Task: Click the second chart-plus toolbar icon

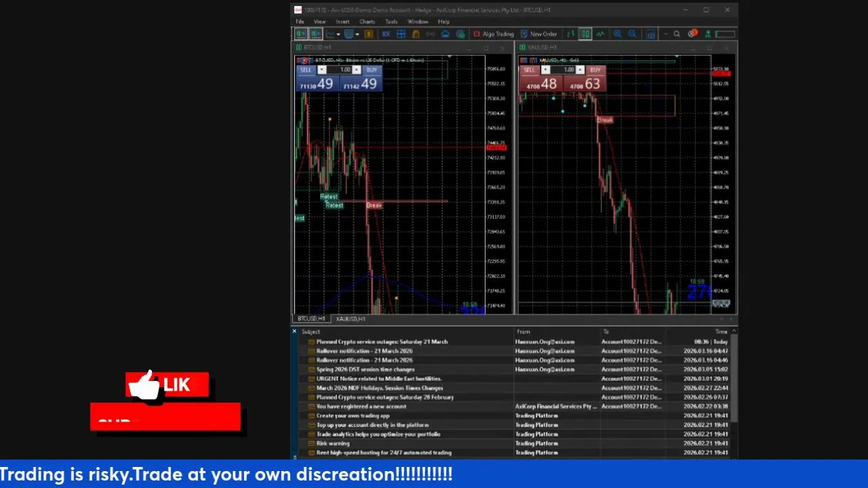Action: point(315,34)
